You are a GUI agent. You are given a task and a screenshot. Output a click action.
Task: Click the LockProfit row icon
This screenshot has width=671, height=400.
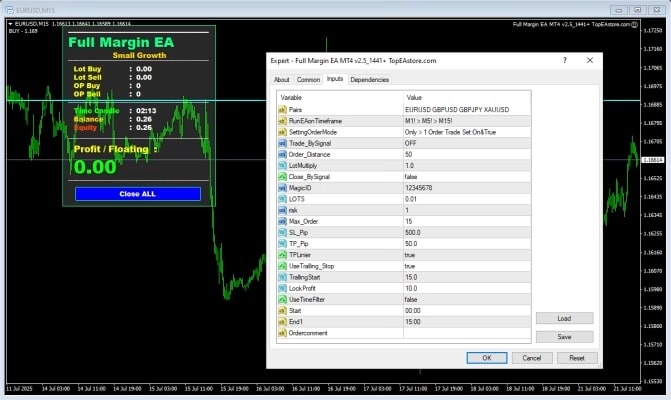coord(282,288)
